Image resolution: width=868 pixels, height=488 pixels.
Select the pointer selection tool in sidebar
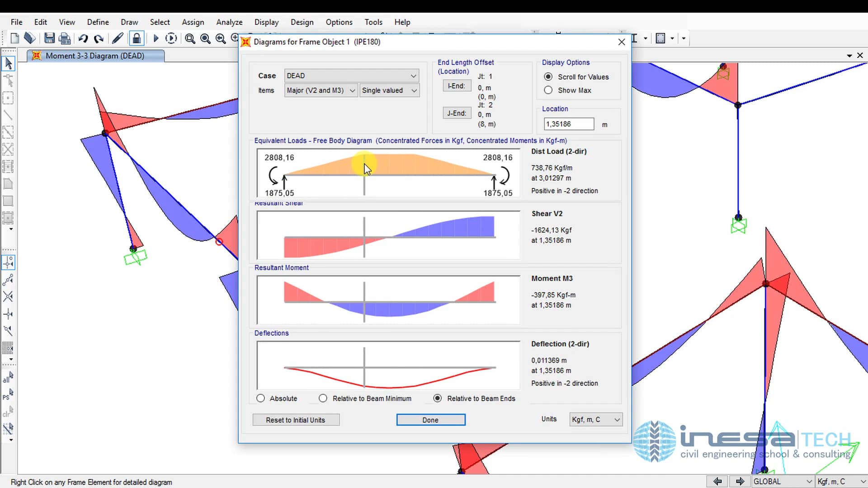point(8,64)
